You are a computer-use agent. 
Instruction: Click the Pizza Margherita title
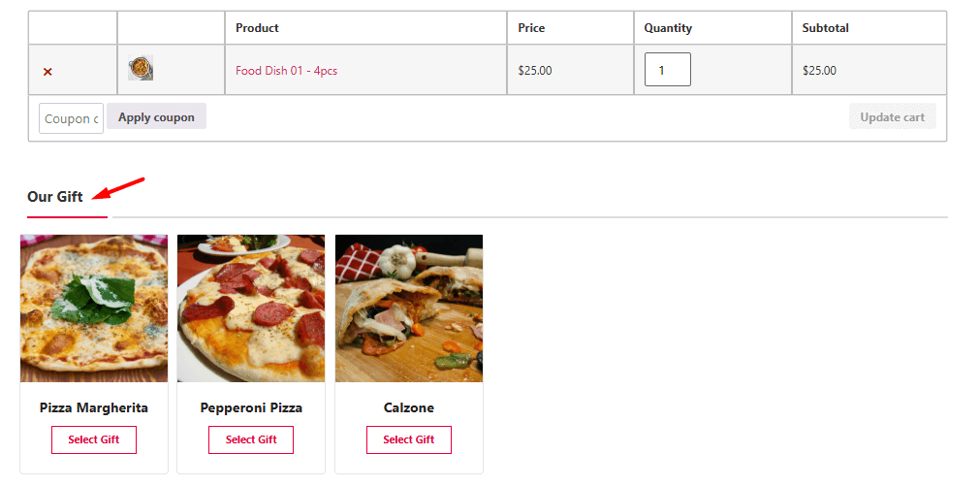coord(94,408)
